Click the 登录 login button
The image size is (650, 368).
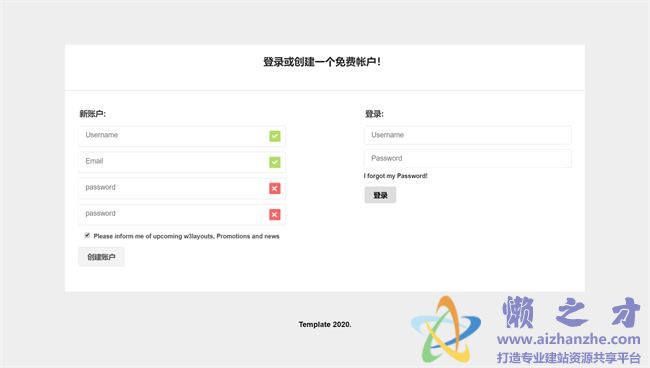(380, 195)
